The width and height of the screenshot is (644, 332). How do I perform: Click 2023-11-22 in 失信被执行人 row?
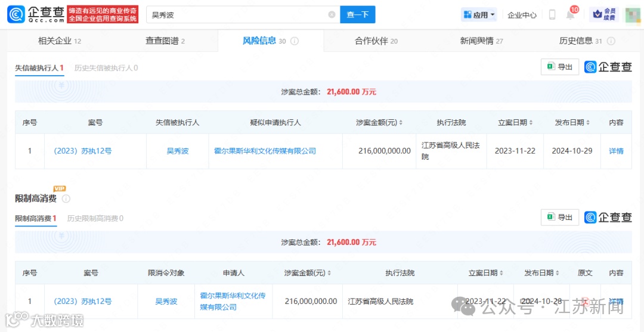515,151
